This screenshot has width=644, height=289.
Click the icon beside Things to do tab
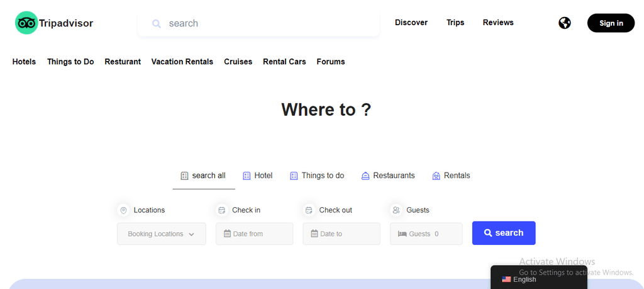point(294,176)
